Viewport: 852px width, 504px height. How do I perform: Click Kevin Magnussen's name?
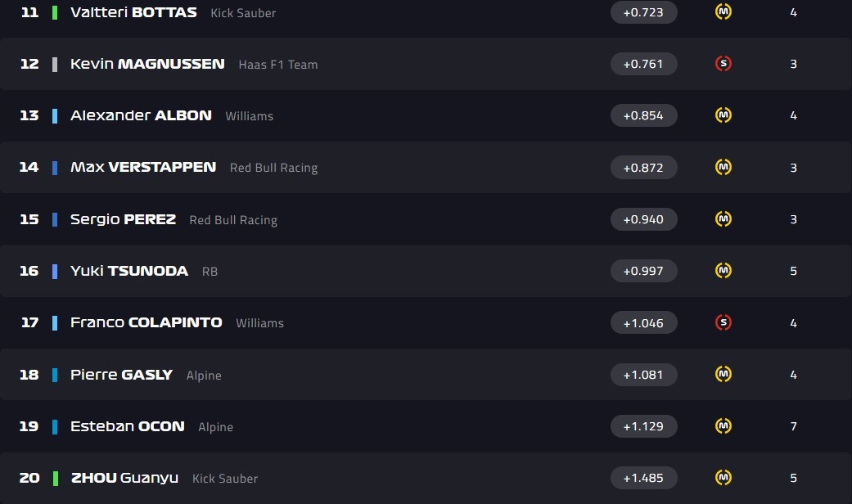pos(147,64)
